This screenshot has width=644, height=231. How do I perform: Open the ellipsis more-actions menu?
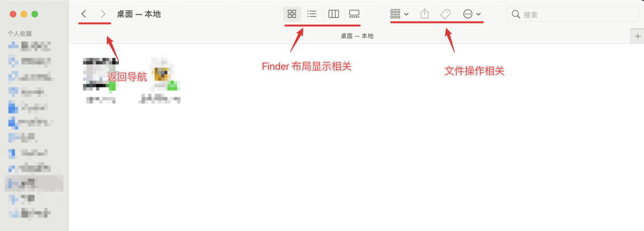coord(472,14)
